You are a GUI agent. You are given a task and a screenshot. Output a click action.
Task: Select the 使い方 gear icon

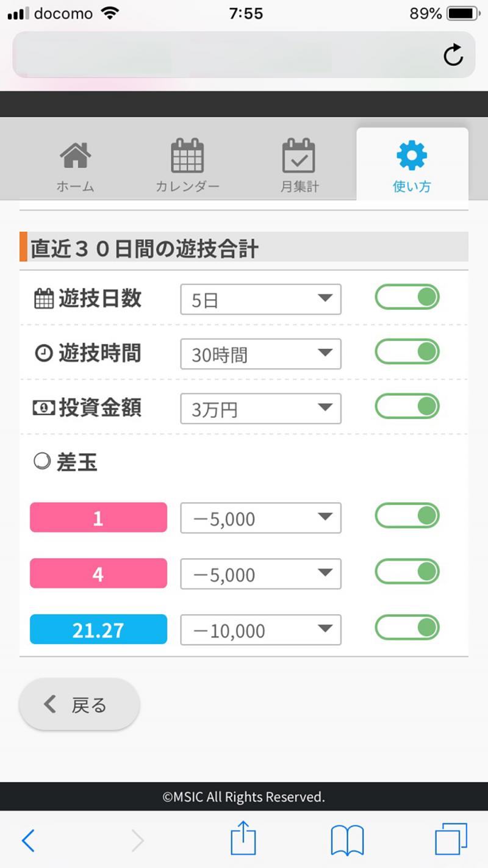(412, 156)
